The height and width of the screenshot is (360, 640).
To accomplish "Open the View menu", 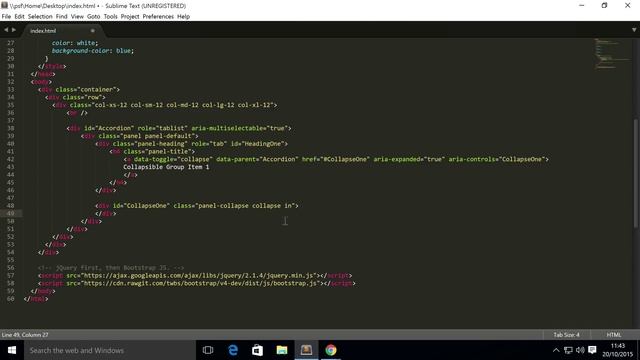I will pos(77,17).
